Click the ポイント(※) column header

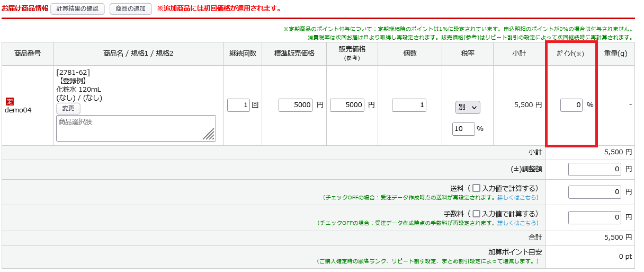[x=570, y=54]
